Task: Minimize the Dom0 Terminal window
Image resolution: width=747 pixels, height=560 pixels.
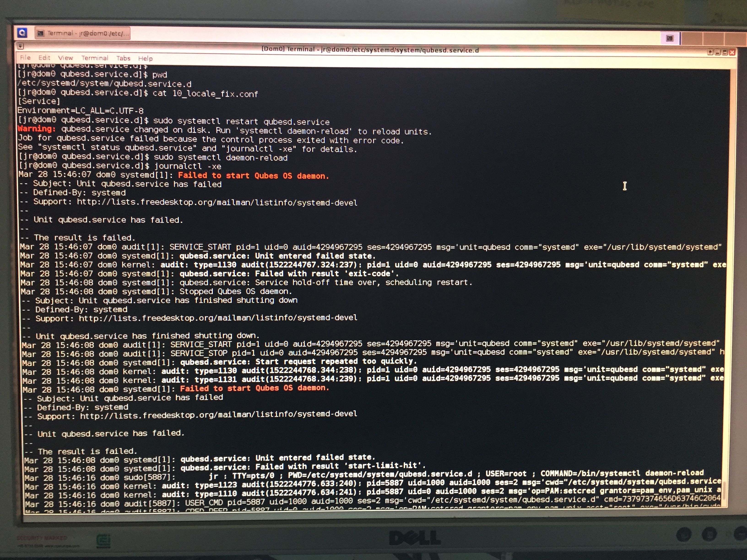Action: 718,52
